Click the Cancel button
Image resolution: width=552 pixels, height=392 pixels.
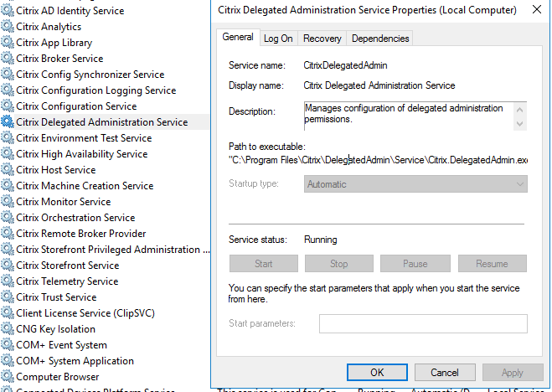pyautogui.click(x=444, y=373)
